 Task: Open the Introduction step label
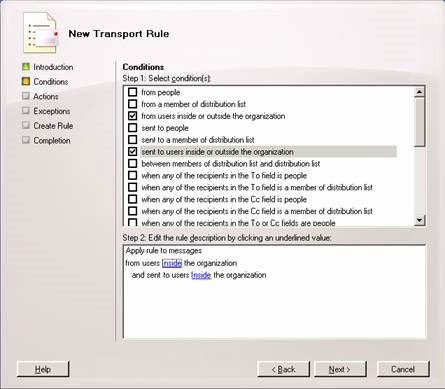(53, 67)
